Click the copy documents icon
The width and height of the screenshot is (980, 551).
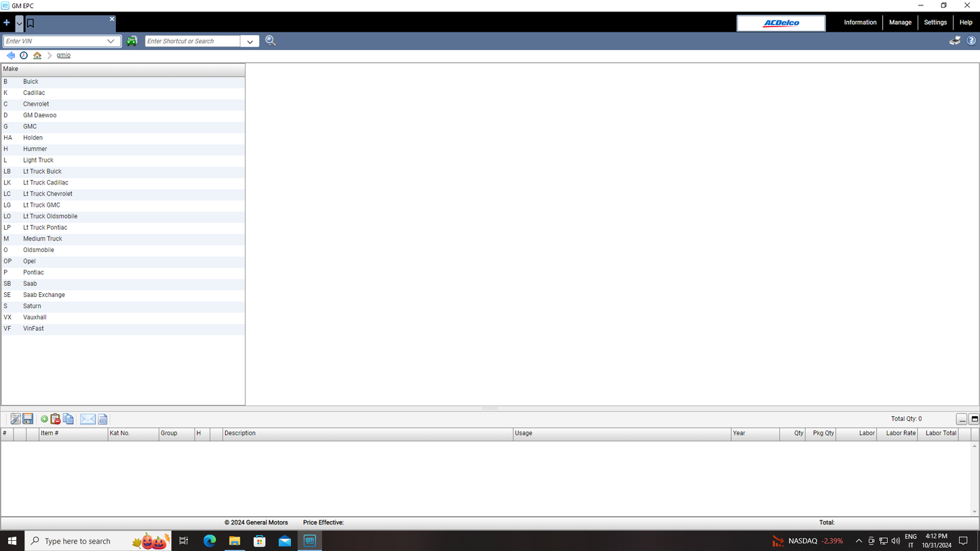68,420
